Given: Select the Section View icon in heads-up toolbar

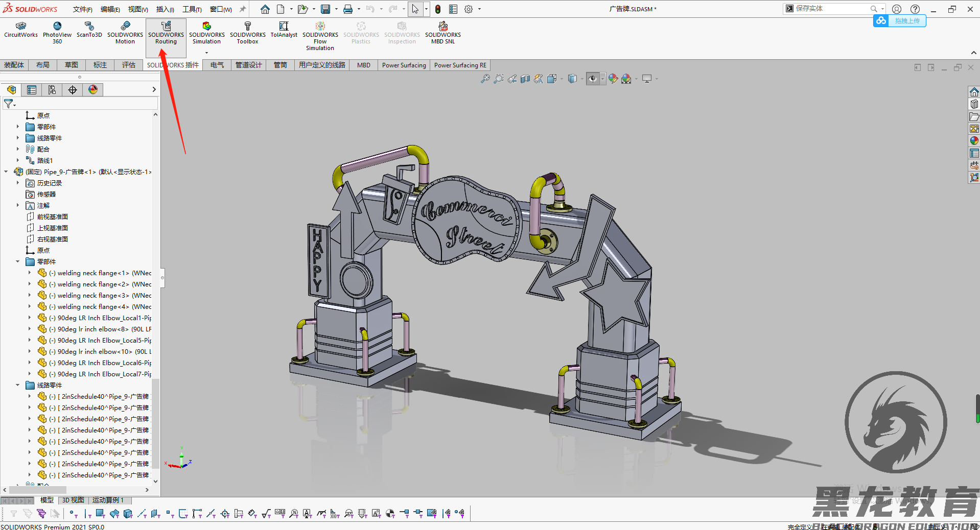Looking at the screenshot, I should (x=525, y=79).
